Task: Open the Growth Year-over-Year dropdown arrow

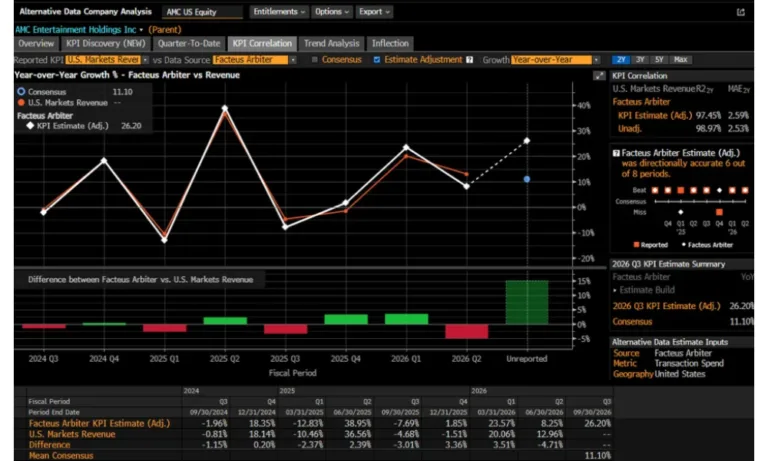Action: pyautogui.click(x=596, y=60)
